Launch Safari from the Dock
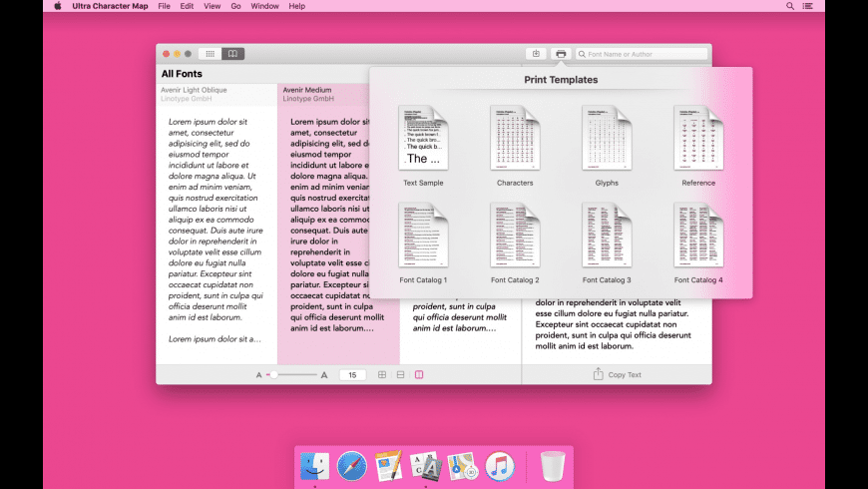Screen dimensions: 868x489 351,466
